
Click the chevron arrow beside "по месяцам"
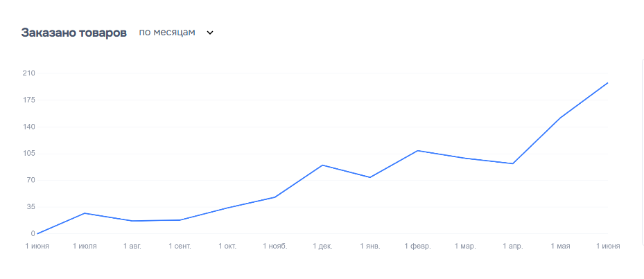(x=210, y=33)
